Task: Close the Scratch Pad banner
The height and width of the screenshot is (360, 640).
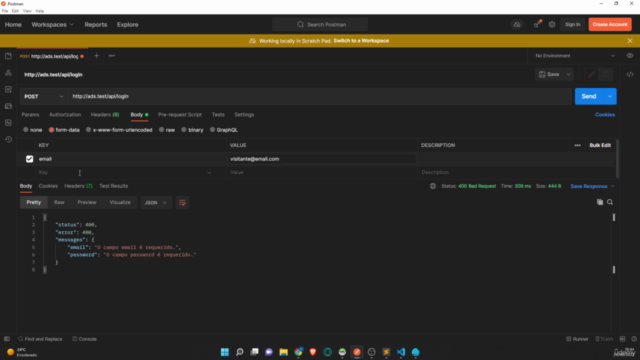Action: click(630, 41)
